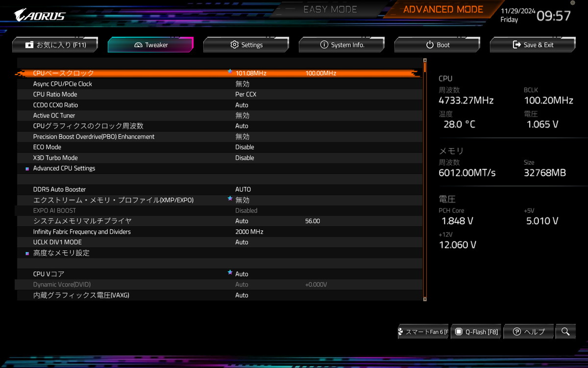Open the ヘルプ help button
This screenshot has width=588, height=368.
point(529,332)
